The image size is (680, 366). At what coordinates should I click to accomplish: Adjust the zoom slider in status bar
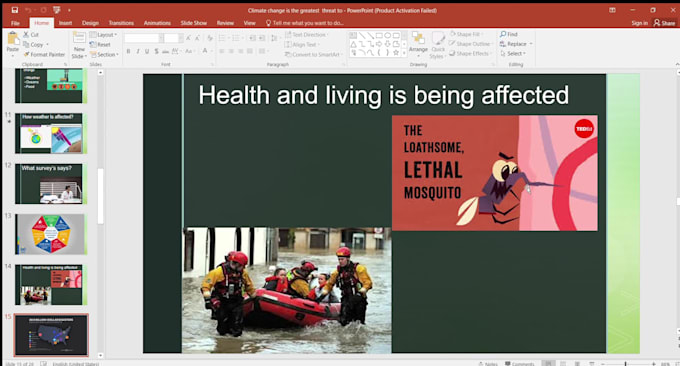(x=625, y=363)
